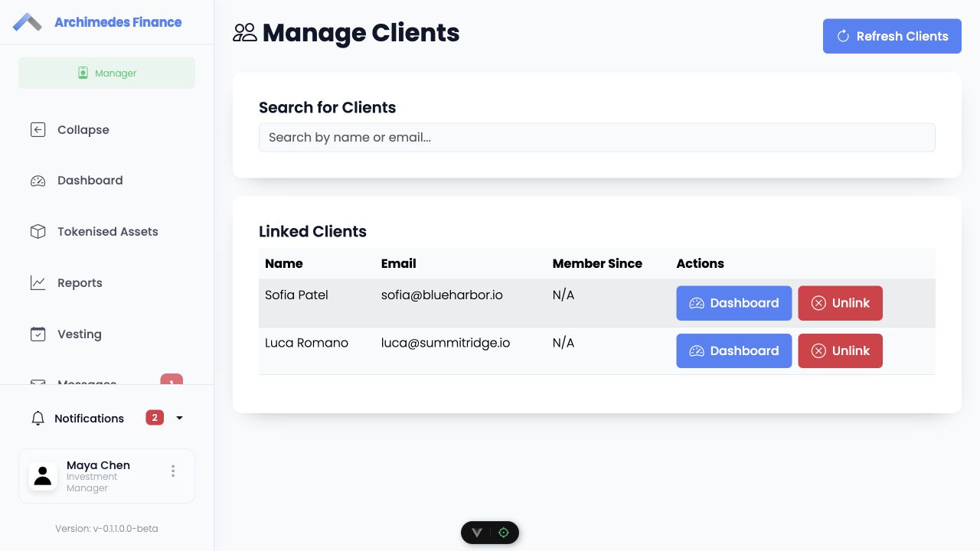Click the red notification count badge
Screen dimensions: 980x551
click(x=155, y=417)
